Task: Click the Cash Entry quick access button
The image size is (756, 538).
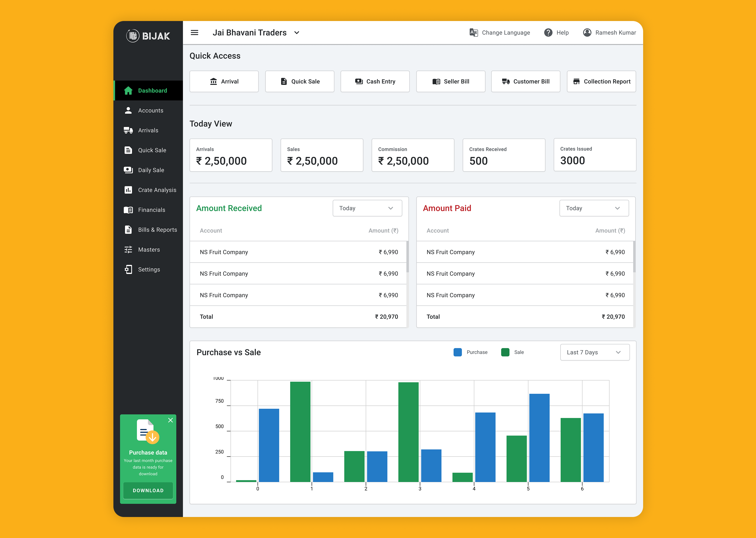Action: [375, 81]
